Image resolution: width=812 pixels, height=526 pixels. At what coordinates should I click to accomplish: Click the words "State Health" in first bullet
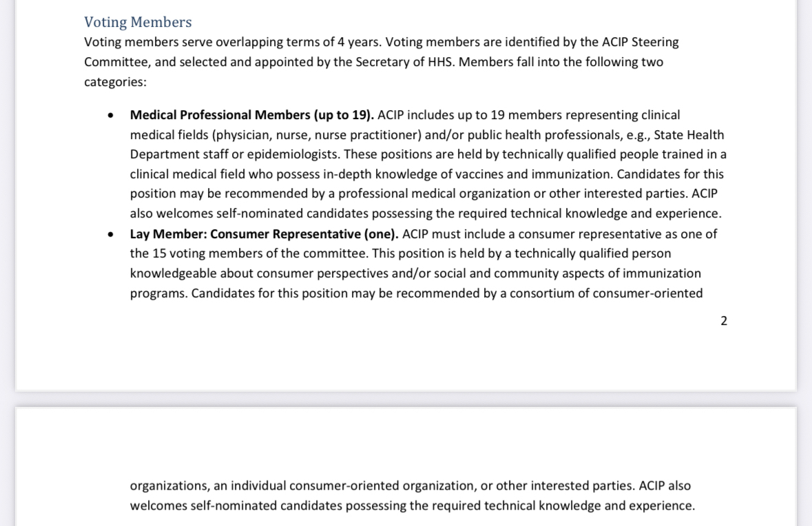(689, 135)
